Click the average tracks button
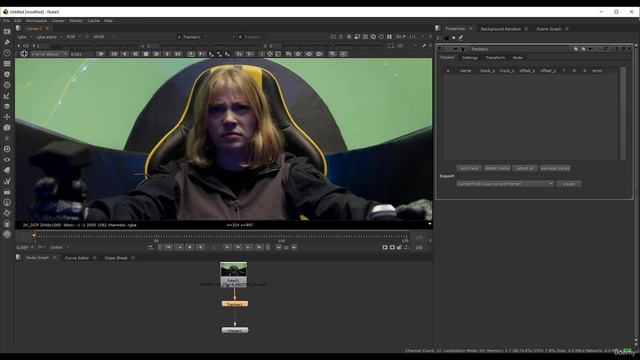 coord(555,168)
